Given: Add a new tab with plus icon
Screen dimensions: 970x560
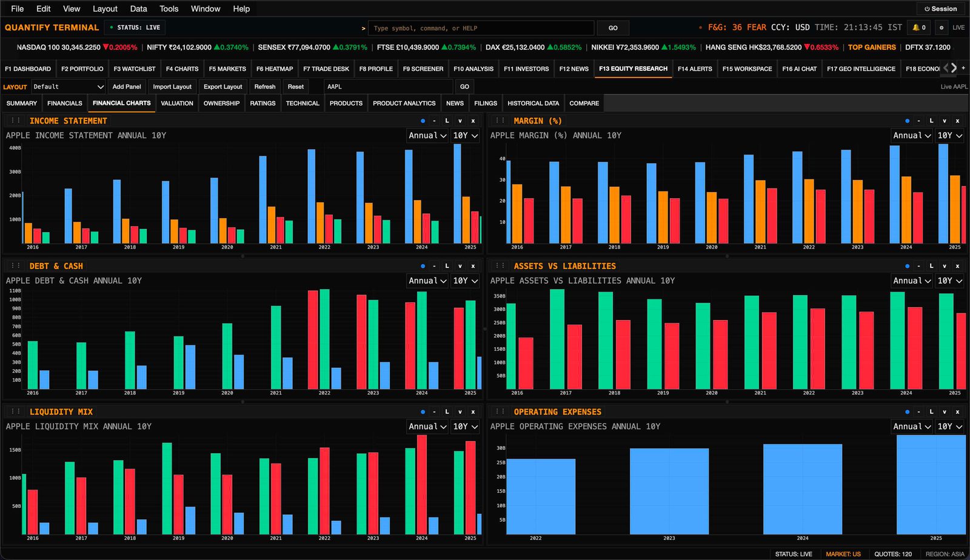Looking at the screenshot, I should [963, 68].
